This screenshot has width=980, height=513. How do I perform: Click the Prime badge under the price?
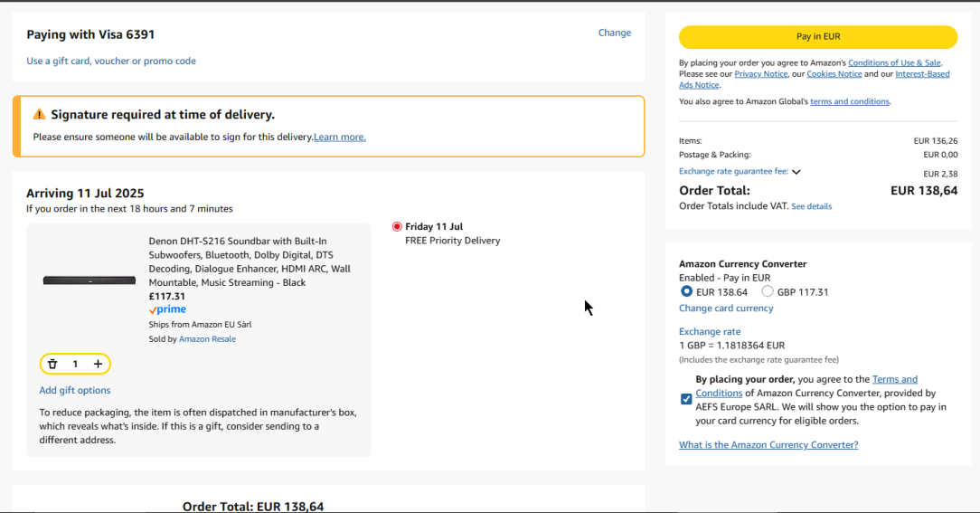tap(167, 309)
